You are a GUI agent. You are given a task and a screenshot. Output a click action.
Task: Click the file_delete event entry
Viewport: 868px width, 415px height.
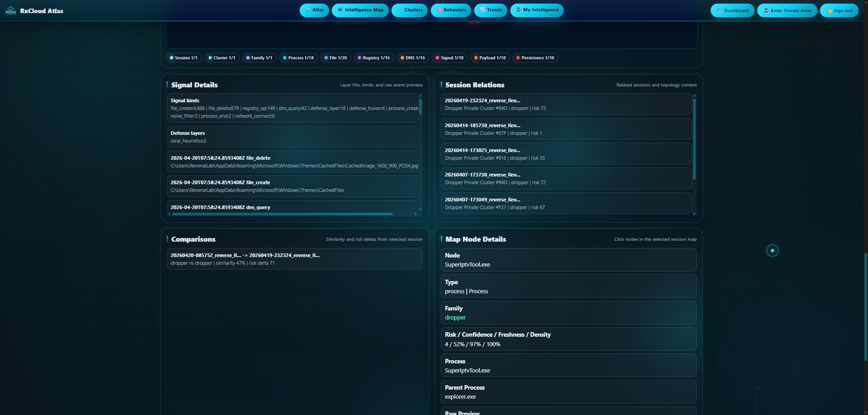point(293,162)
